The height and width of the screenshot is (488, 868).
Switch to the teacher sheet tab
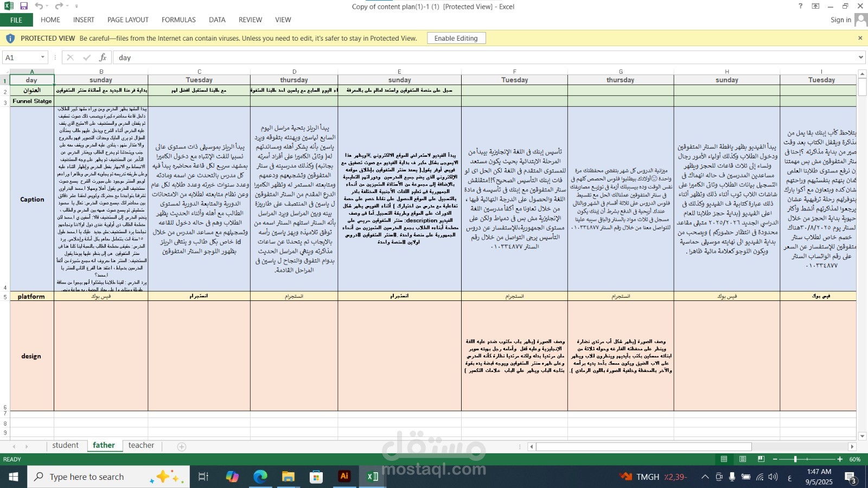(141, 446)
